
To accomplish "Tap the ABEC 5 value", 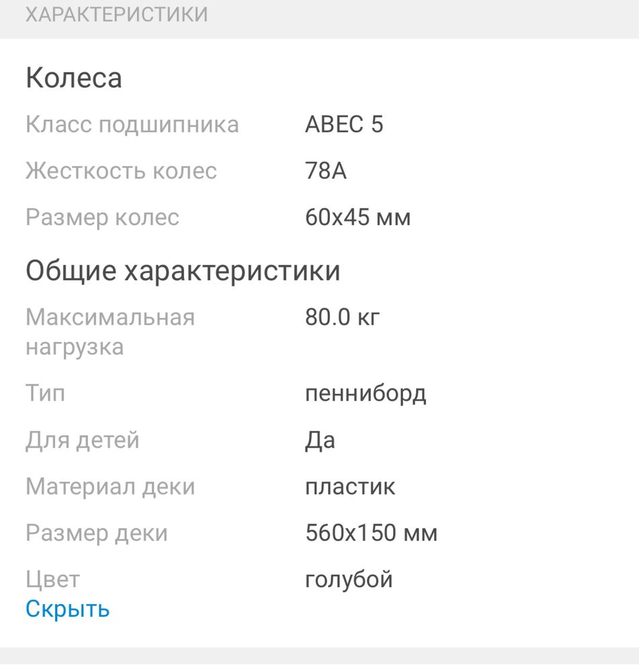I will 344,124.
